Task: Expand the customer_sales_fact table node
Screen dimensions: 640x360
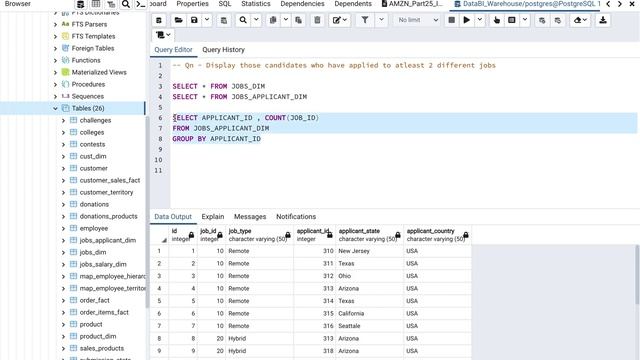Action: click(63, 180)
